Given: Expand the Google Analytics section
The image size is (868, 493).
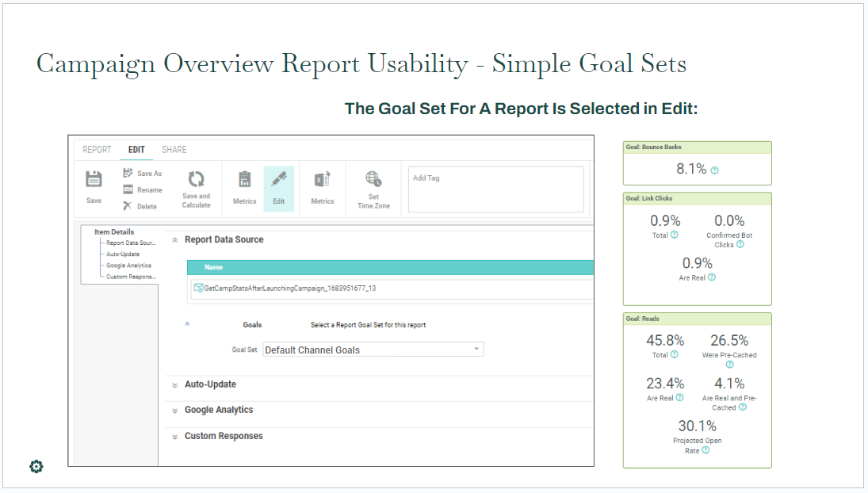Looking at the screenshot, I should (x=219, y=410).
